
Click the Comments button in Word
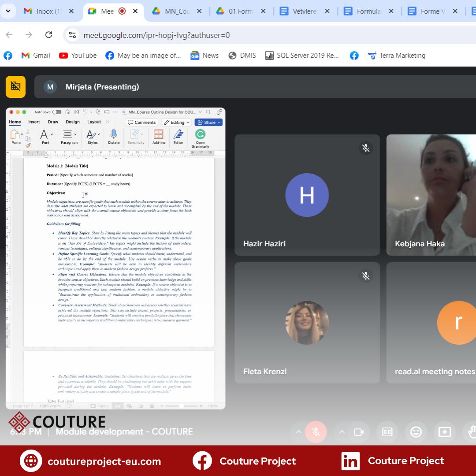coord(141,123)
